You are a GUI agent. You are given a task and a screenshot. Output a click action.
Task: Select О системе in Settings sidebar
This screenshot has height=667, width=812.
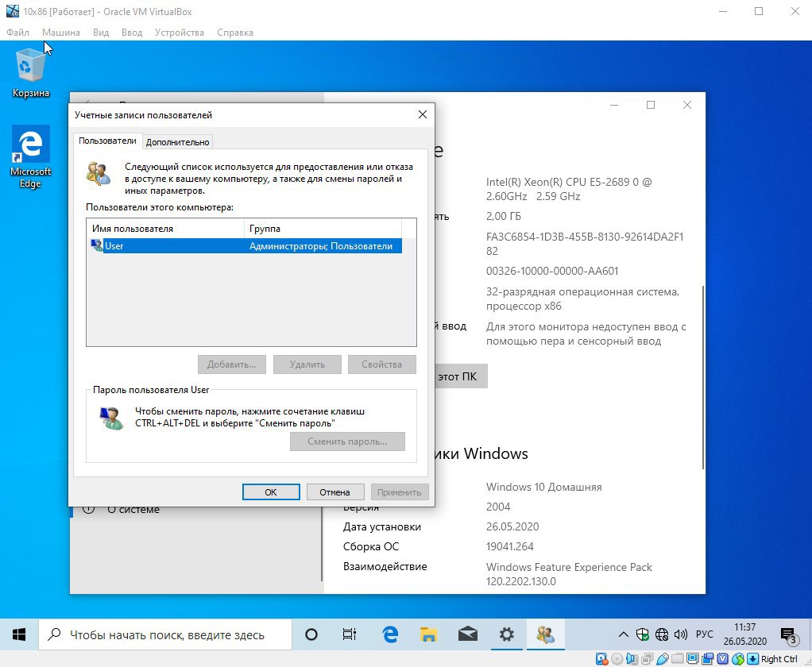133,510
